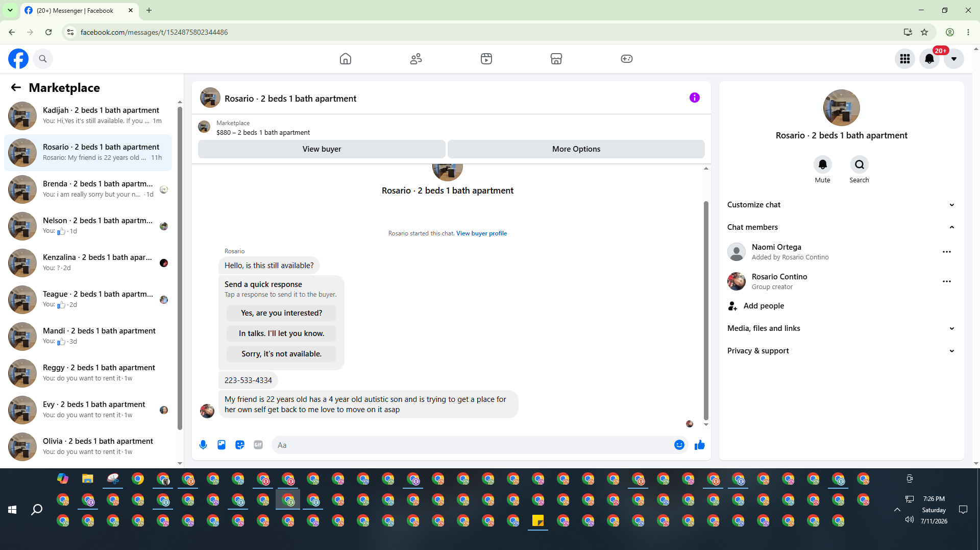Expand the Customize chat section

(x=841, y=205)
